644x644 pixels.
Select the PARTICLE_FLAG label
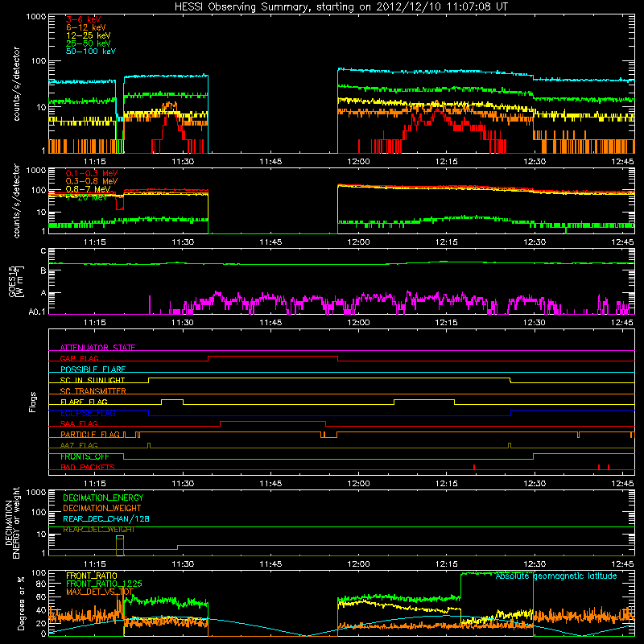(x=90, y=435)
